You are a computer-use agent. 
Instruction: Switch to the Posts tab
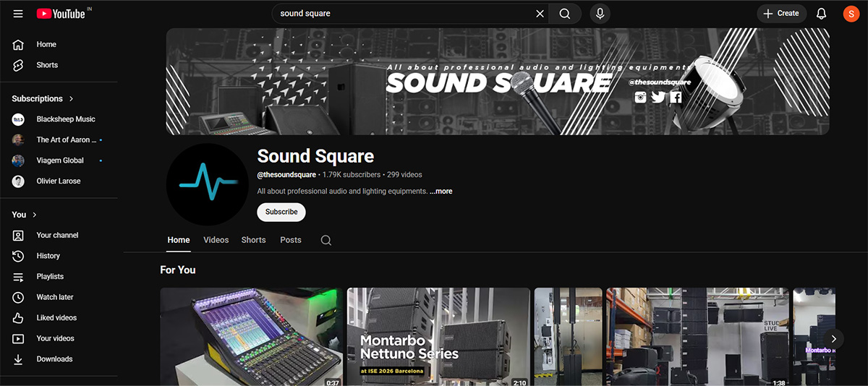(x=291, y=240)
